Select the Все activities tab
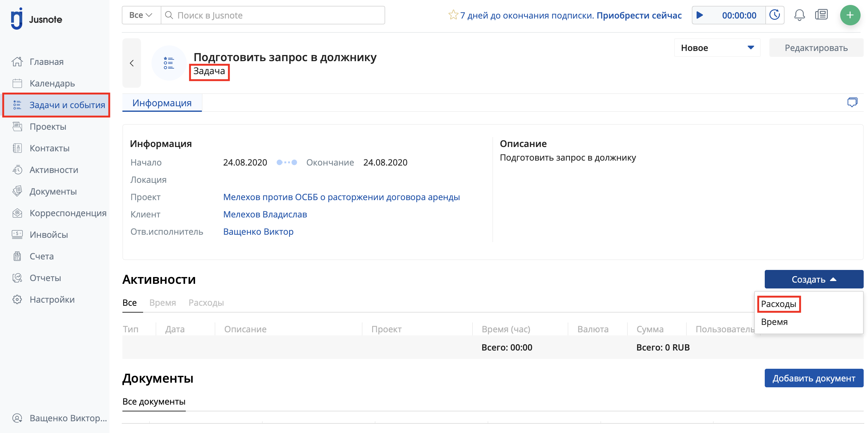 (x=130, y=302)
